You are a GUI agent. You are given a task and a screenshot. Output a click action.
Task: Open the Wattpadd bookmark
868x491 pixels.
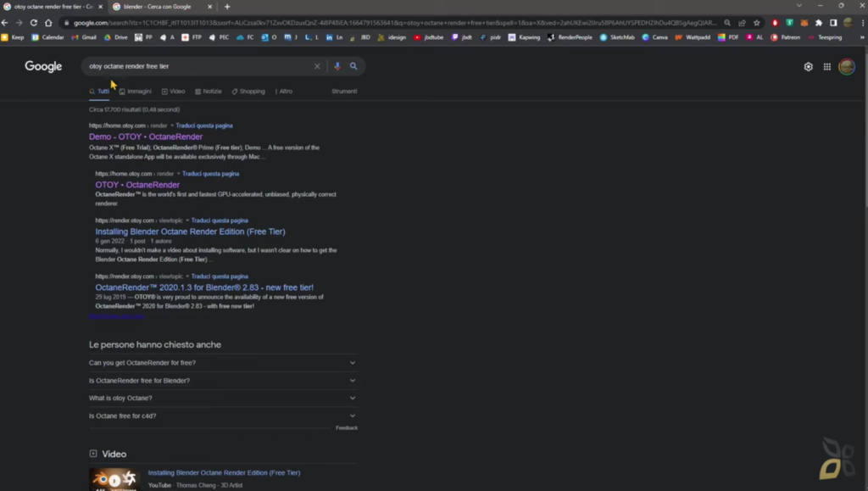(x=692, y=37)
